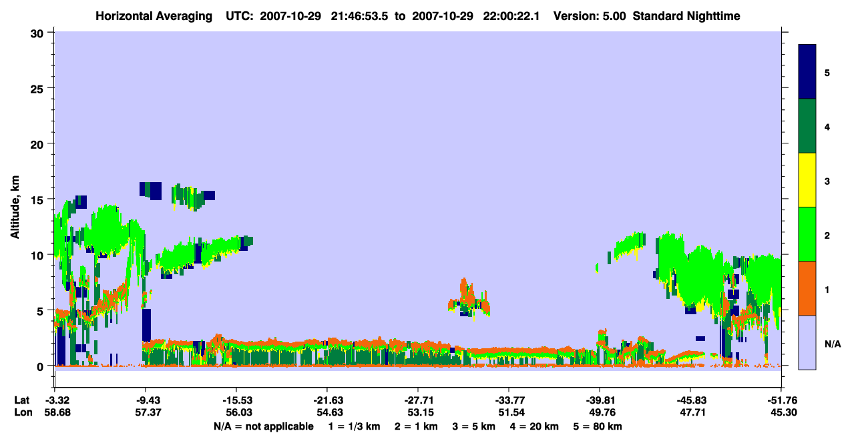The image size is (868, 445).
Task: Click latitude value -51.76
Action: [781, 400]
